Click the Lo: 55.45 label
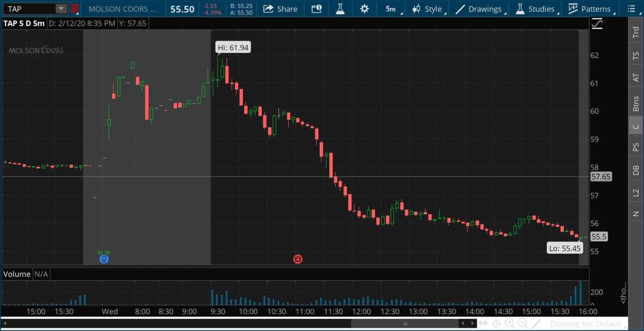 pyautogui.click(x=565, y=248)
